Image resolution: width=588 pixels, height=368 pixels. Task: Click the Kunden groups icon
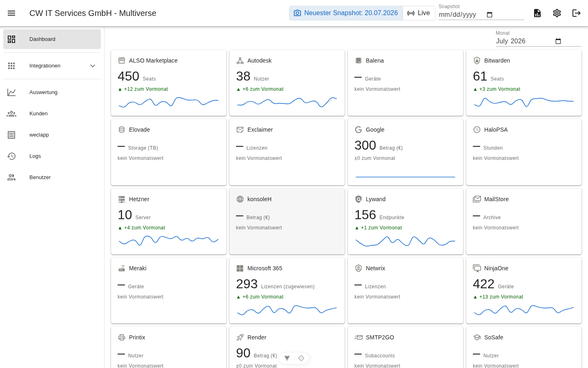pyautogui.click(x=11, y=114)
